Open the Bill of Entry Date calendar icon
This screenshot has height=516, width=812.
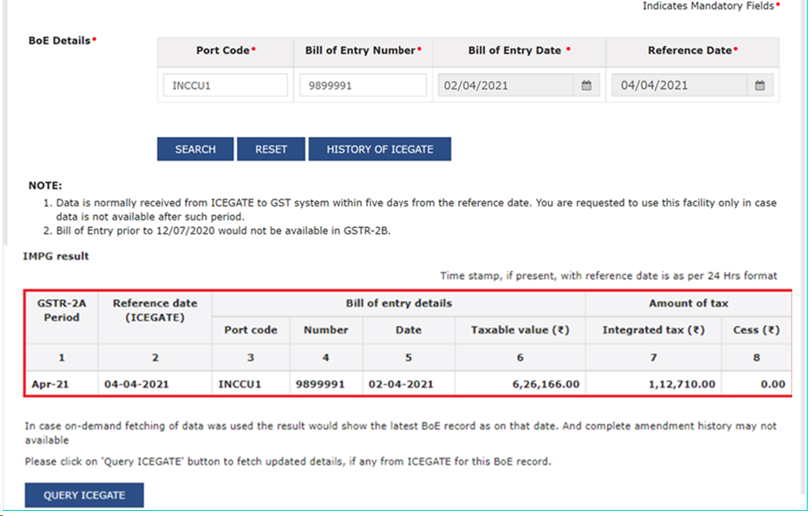[586, 85]
